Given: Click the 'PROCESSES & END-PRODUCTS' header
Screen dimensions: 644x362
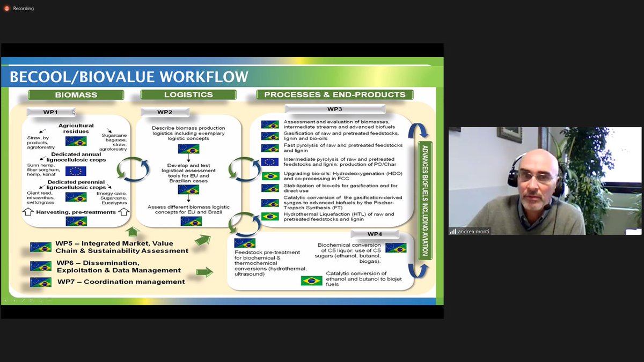Looking at the screenshot, I should point(335,95).
